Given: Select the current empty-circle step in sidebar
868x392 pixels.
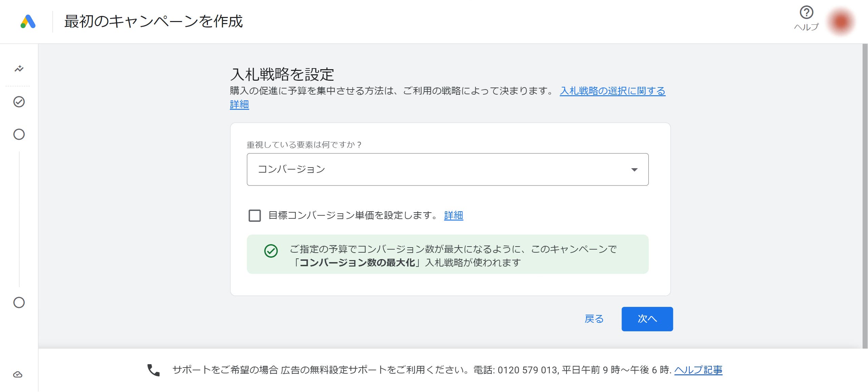Looking at the screenshot, I should pyautogui.click(x=19, y=134).
